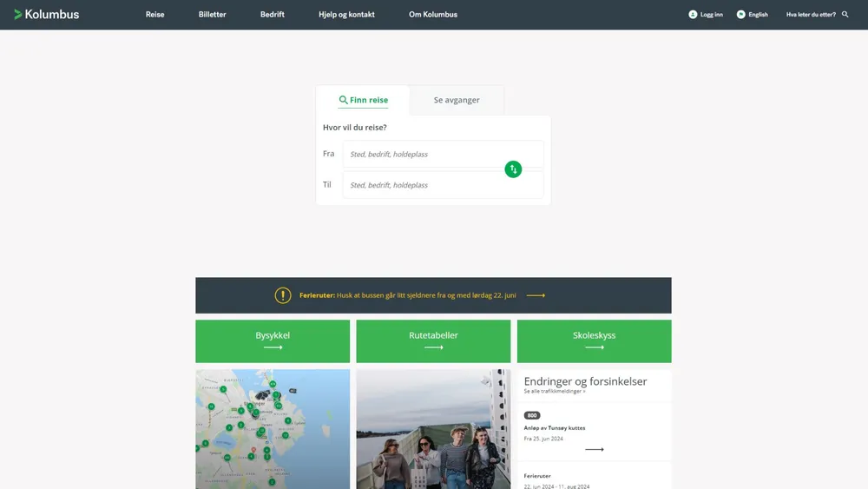The height and width of the screenshot is (489, 868).
Task: Click the search magnifier icon in header
Action: click(845, 15)
